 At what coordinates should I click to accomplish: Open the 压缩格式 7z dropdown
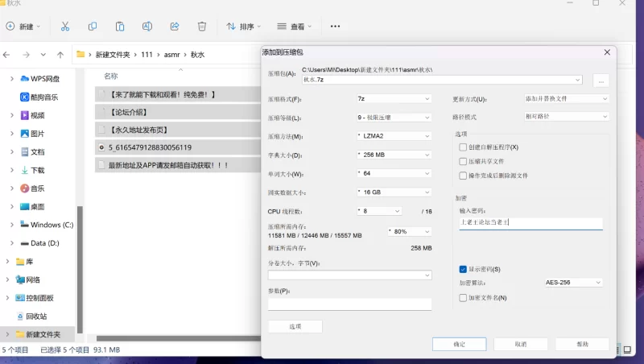coord(394,98)
